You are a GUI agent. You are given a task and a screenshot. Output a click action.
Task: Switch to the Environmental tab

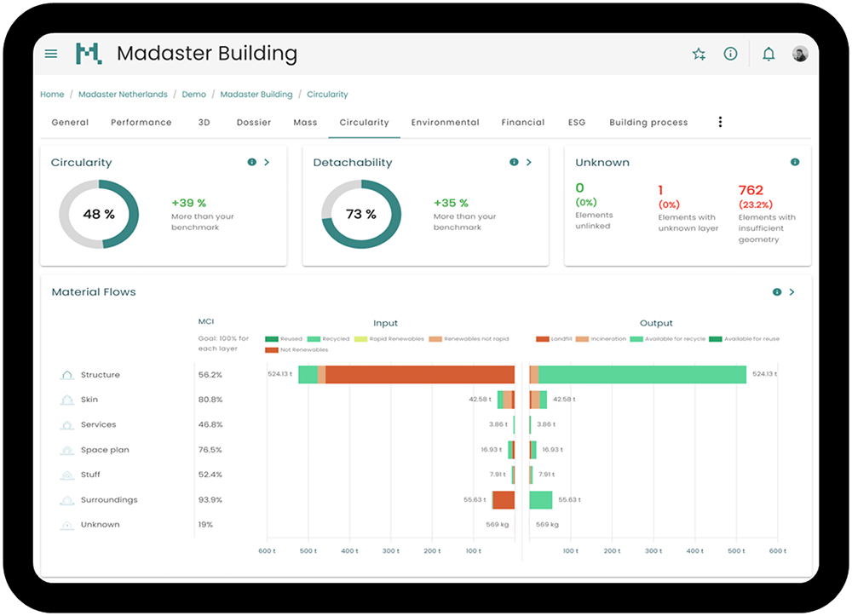(445, 122)
